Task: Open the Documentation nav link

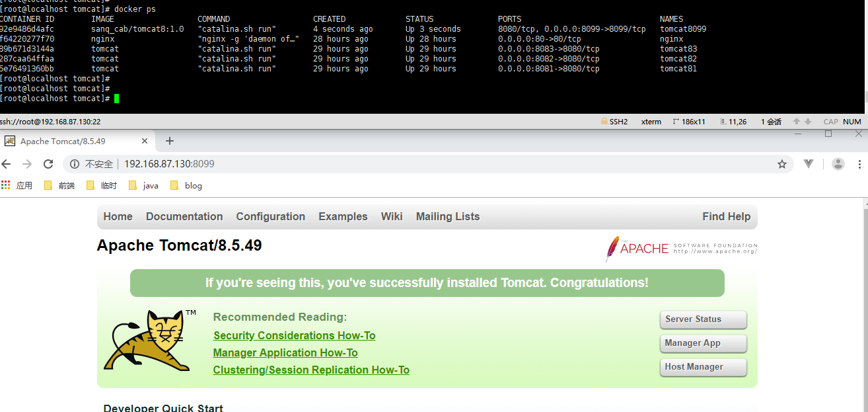Action: [184, 216]
